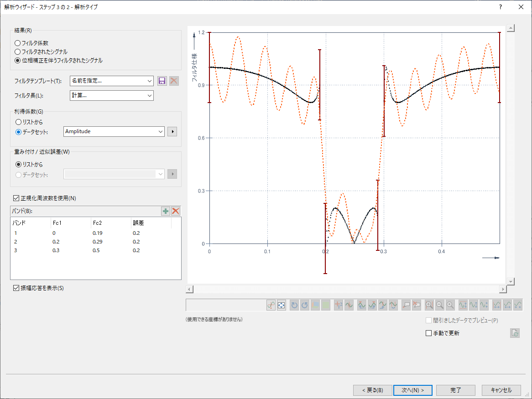Click the zoom in magnifier icon

click(429, 305)
